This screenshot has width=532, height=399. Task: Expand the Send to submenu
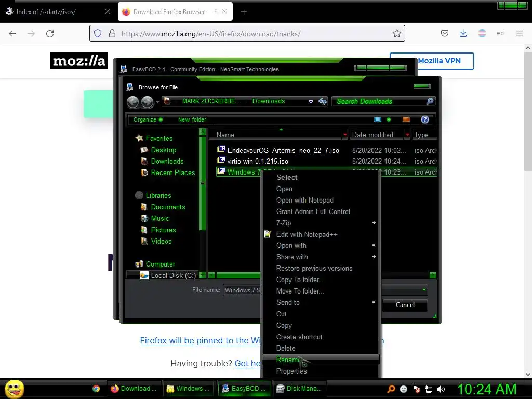click(x=320, y=303)
